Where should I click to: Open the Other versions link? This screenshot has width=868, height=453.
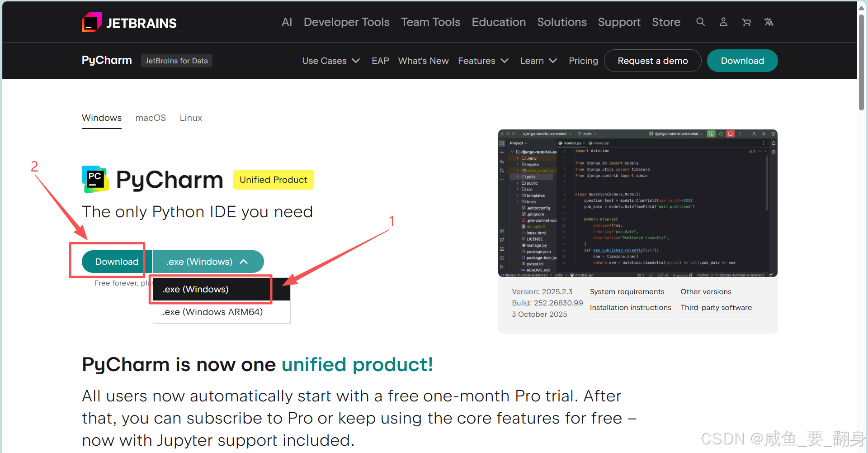click(706, 292)
